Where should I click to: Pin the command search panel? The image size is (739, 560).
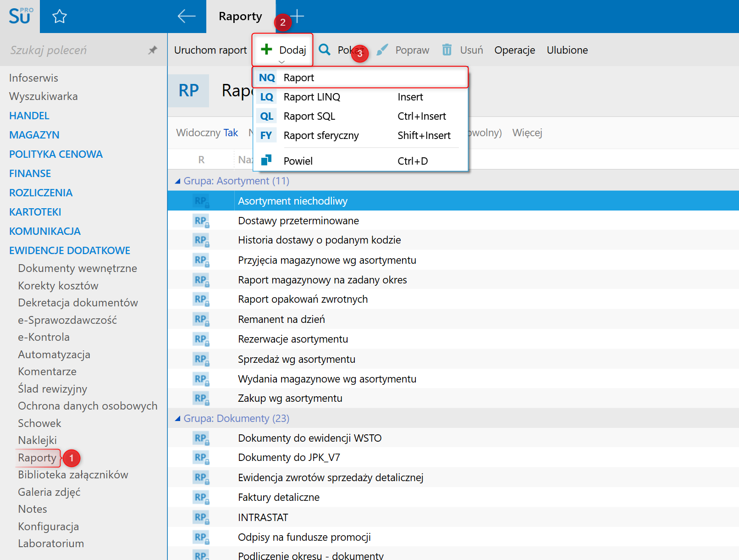pos(153,50)
